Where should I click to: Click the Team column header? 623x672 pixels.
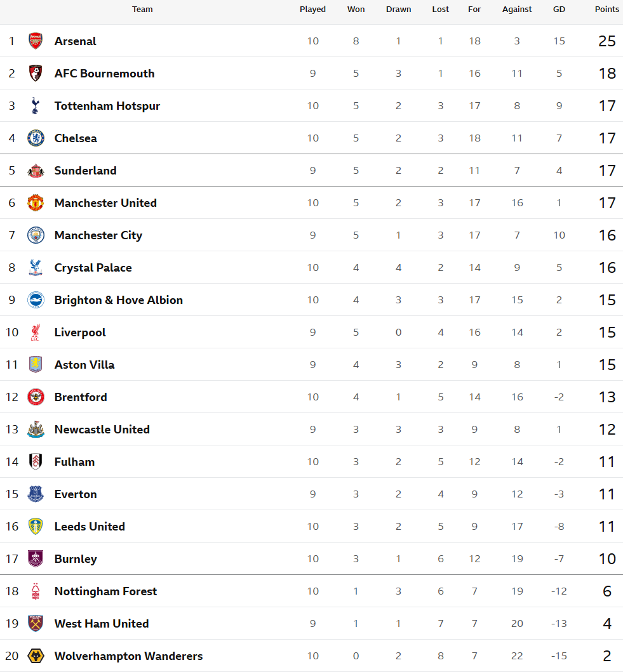click(142, 10)
